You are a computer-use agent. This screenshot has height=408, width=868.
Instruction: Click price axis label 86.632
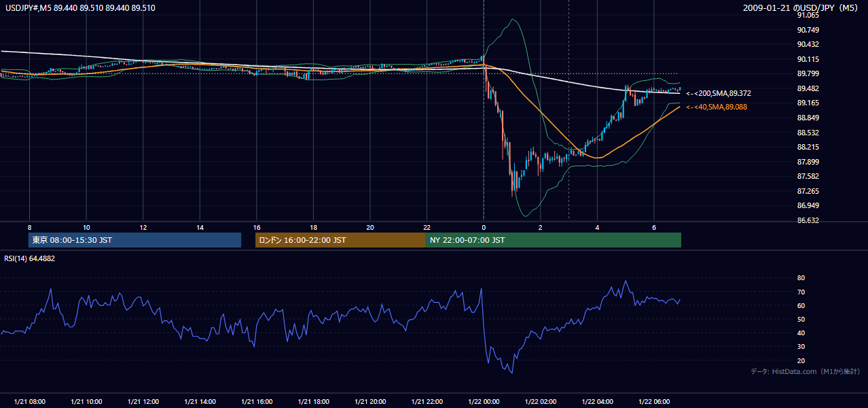[809, 220]
